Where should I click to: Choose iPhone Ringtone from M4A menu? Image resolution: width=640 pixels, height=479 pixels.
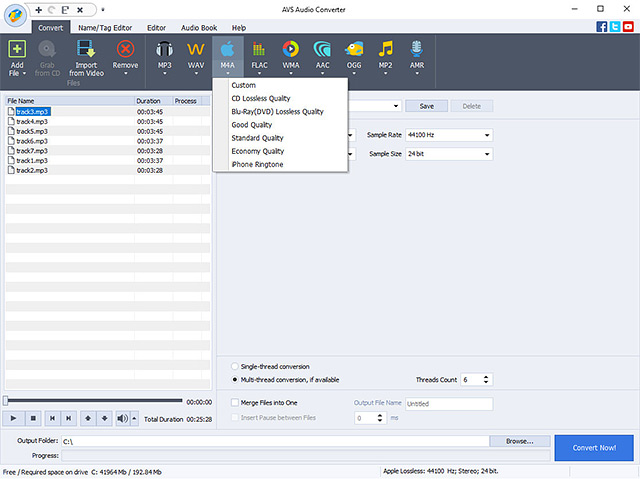coord(257,164)
